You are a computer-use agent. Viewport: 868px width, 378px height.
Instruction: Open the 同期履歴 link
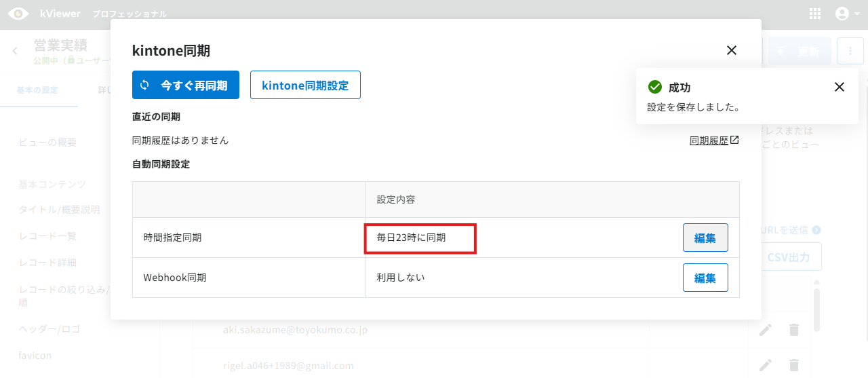(714, 140)
